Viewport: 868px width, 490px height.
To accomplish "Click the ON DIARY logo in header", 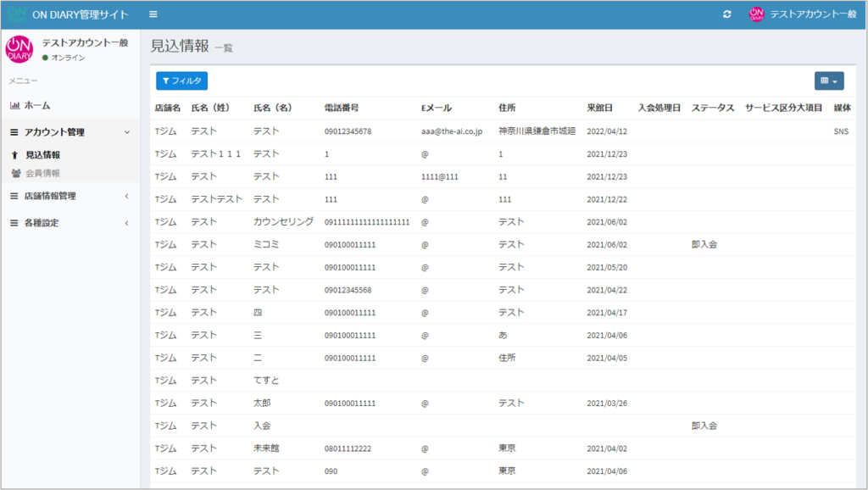I will (x=17, y=14).
